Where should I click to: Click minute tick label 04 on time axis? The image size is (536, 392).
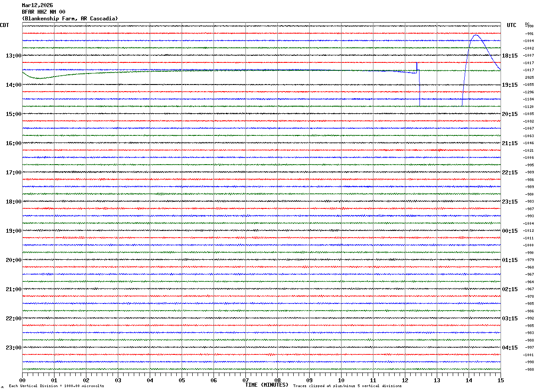150,380
